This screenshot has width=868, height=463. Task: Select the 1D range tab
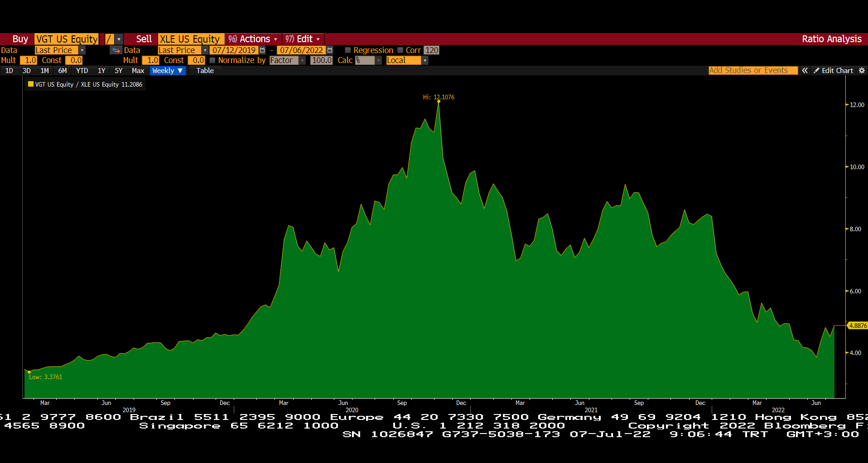click(9, 70)
